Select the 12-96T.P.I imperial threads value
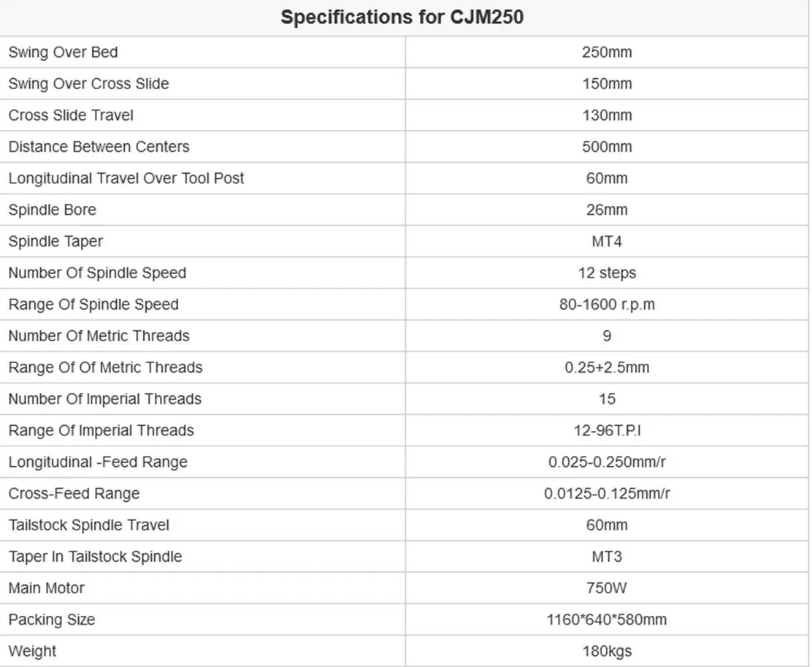This screenshot has width=812, height=667. (607, 431)
